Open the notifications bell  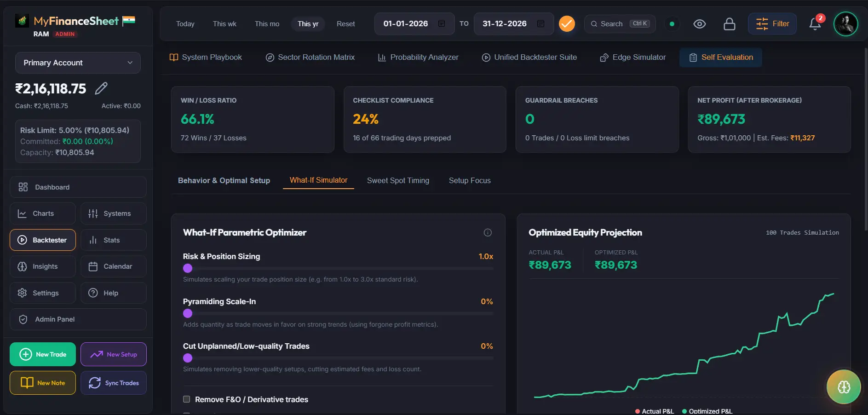pos(815,24)
